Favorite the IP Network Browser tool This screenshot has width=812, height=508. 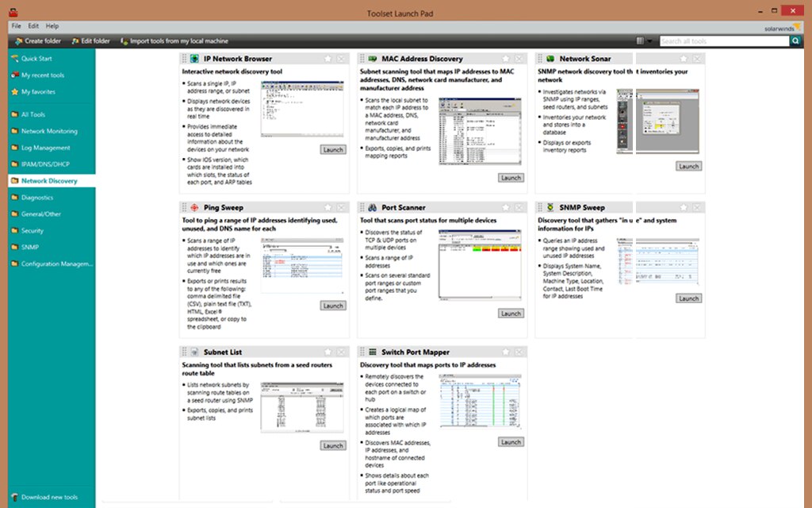pyautogui.click(x=329, y=58)
